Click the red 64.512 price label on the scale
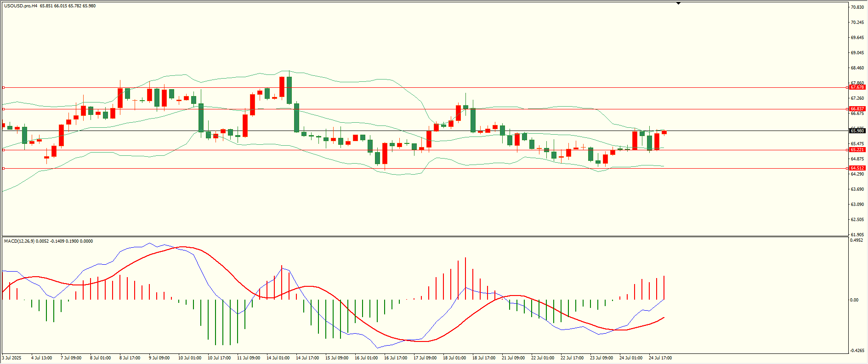The width and height of the screenshot is (868, 364). [857, 168]
